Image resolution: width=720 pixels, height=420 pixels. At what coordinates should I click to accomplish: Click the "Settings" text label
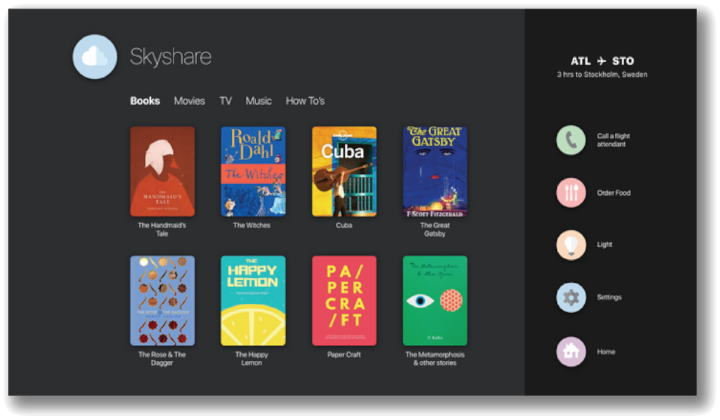(x=609, y=297)
